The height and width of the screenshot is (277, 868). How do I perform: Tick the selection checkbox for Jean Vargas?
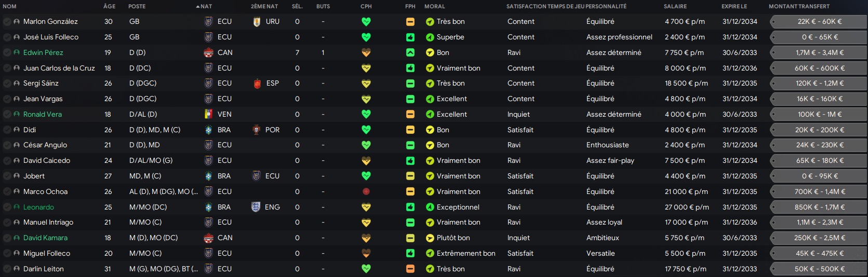(x=7, y=99)
